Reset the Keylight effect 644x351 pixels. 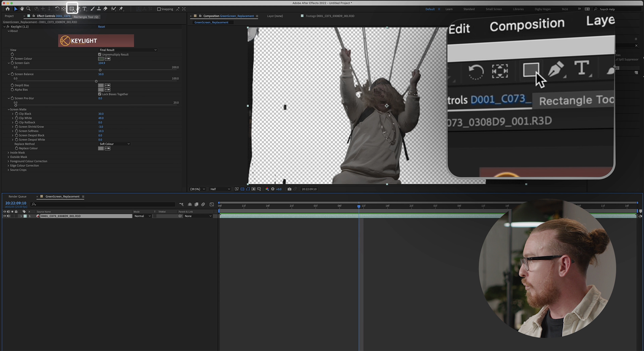click(101, 27)
